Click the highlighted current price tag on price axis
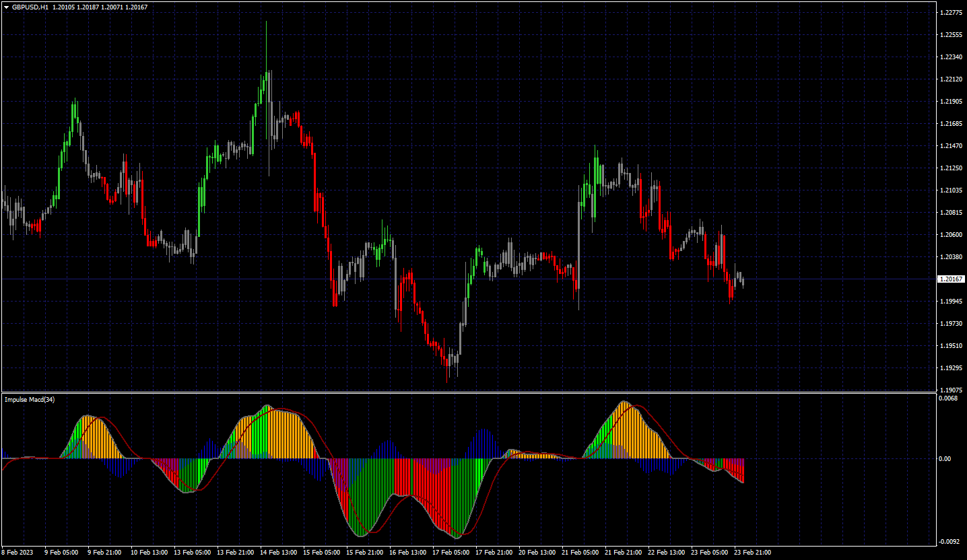The width and height of the screenshot is (967, 560). pos(951,279)
